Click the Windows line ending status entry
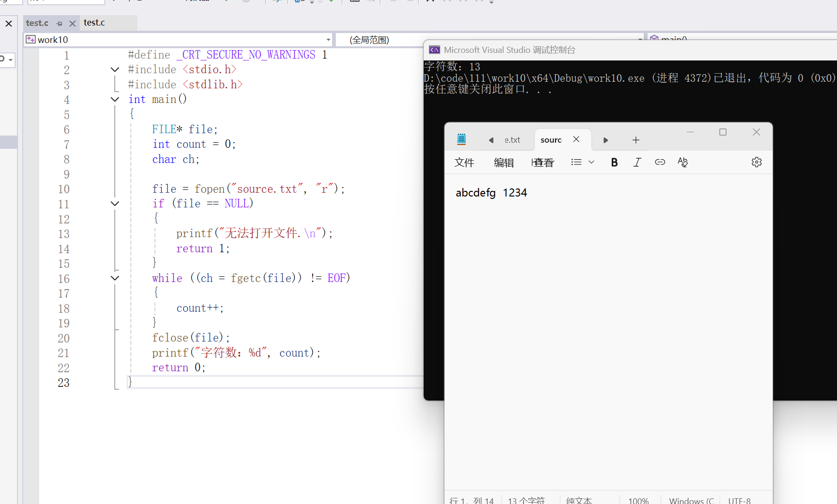 point(691,501)
